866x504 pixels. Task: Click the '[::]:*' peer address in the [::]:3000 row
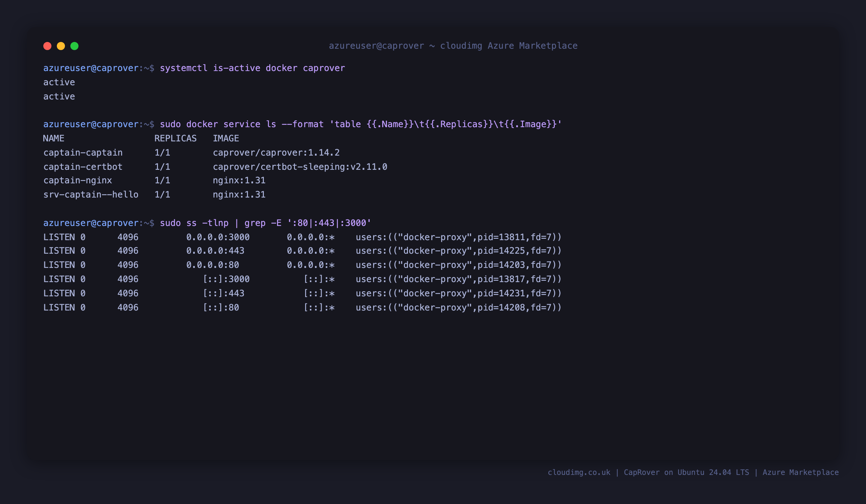(x=319, y=279)
